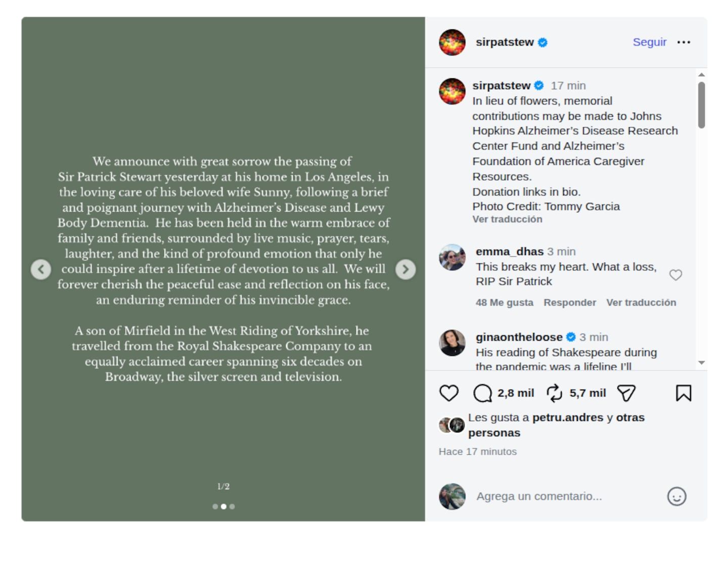This screenshot has height=562, width=728.
Task: Like the post with heart icon
Action: pyautogui.click(x=448, y=393)
